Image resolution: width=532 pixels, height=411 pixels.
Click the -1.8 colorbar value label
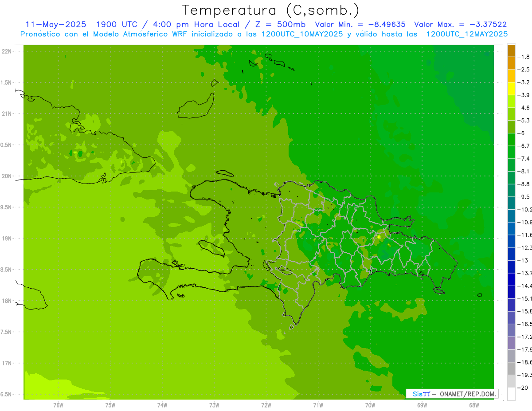(524, 57)
